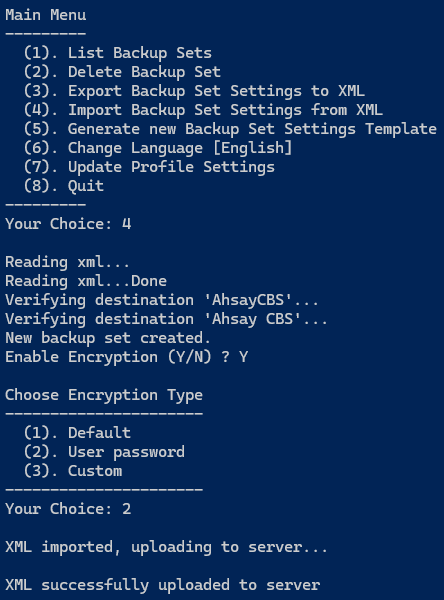Click the 'Reading xml...Done' output line
Image resolution: width=444 pixels, height=600 pixels.
(86, 281)
